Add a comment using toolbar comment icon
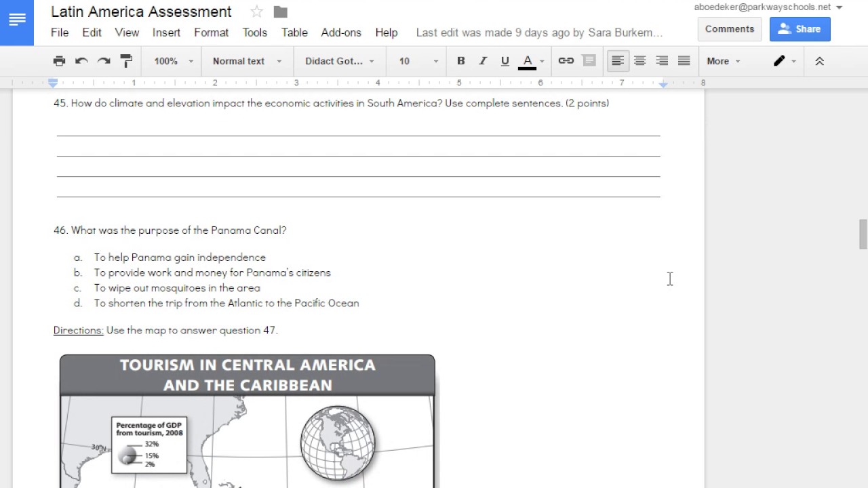The image size is (868, 488). tap(589, 61)
